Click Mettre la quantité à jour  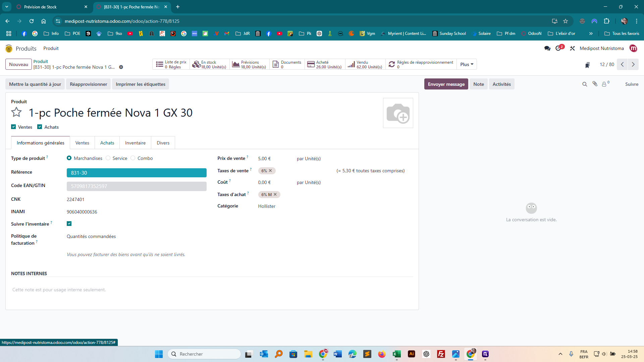tap(35, 84)
